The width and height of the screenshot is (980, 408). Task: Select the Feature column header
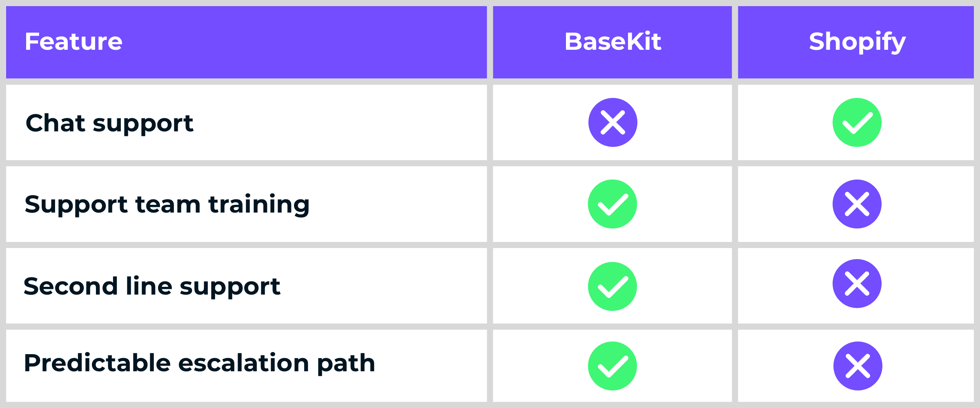tap(73, 42)
